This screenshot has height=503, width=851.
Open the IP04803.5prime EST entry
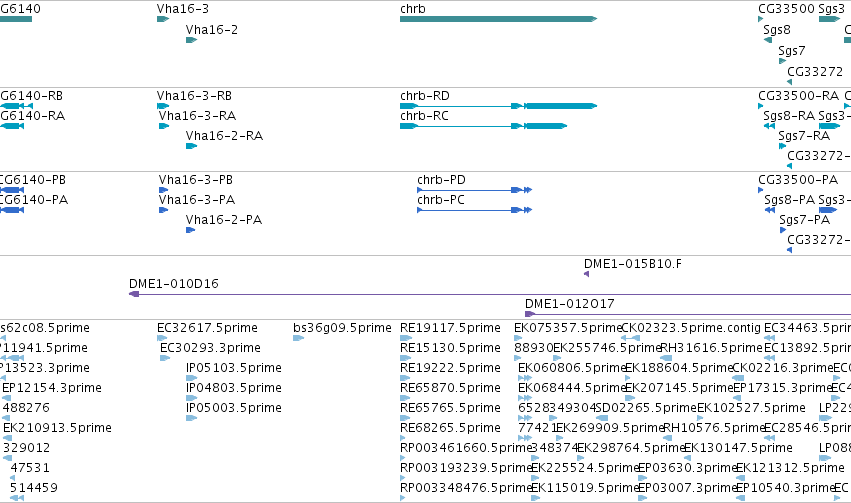click(x=233, y=389)
